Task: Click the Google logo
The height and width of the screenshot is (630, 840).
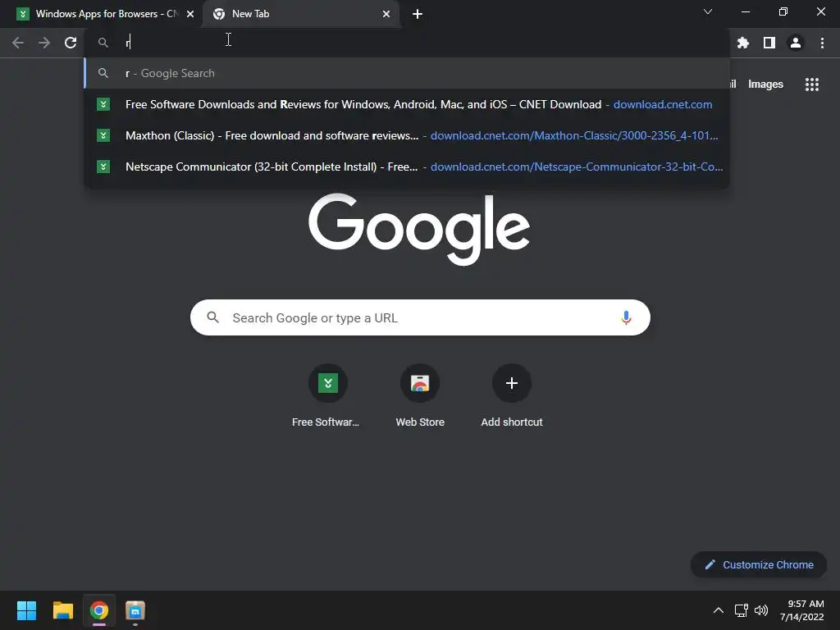Action: coord(419,229)
